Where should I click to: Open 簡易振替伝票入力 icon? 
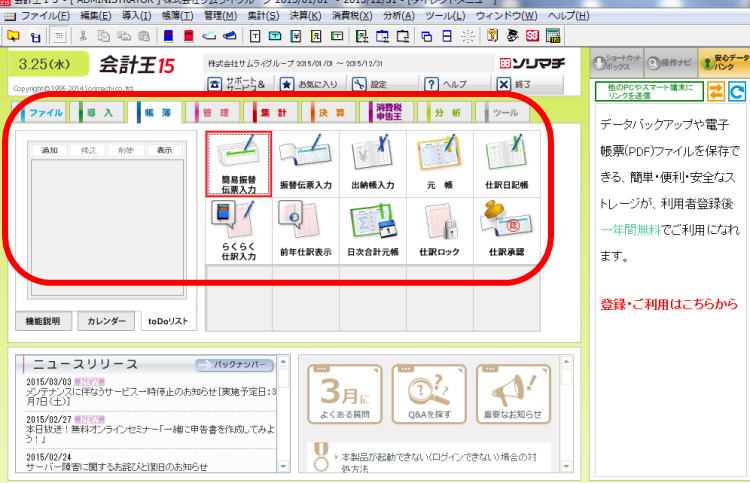click(x=238, y=162)
